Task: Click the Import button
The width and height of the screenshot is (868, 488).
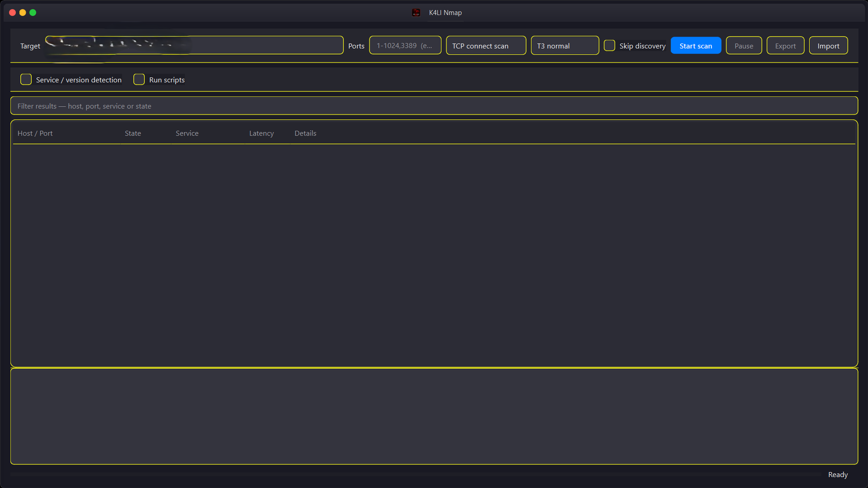Action: (x=828, y=46)
